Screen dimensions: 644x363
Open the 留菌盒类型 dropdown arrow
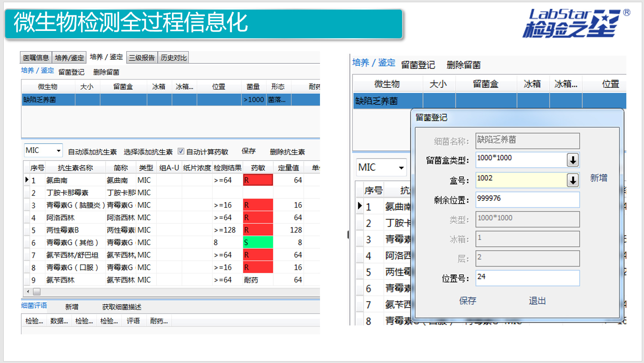(573, 160)
